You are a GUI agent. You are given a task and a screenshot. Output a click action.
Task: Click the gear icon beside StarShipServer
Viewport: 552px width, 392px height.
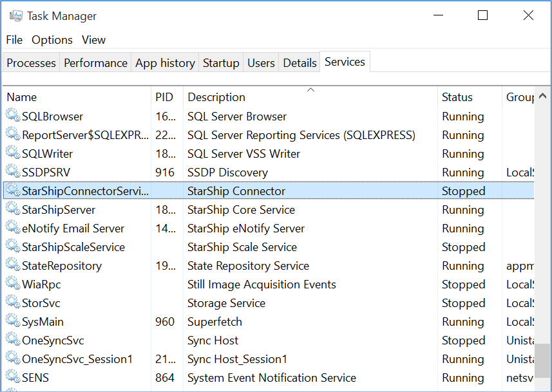coord(13,209)
